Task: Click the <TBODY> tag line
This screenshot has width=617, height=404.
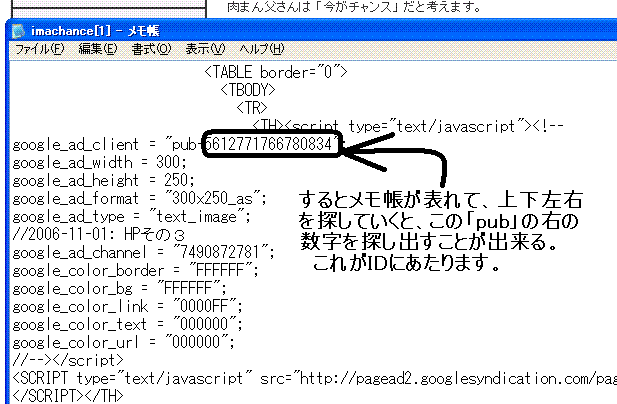Action: 248,90
